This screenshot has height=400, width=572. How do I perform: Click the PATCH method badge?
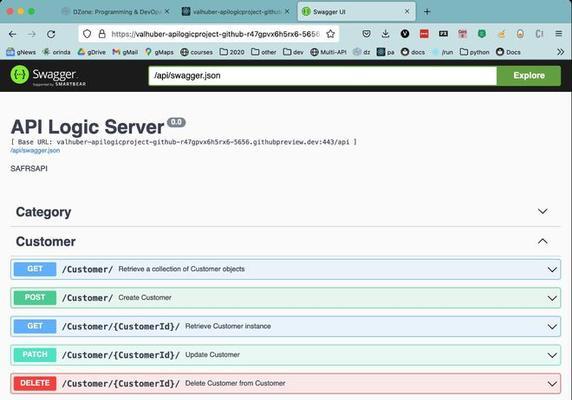click(35, 354)
